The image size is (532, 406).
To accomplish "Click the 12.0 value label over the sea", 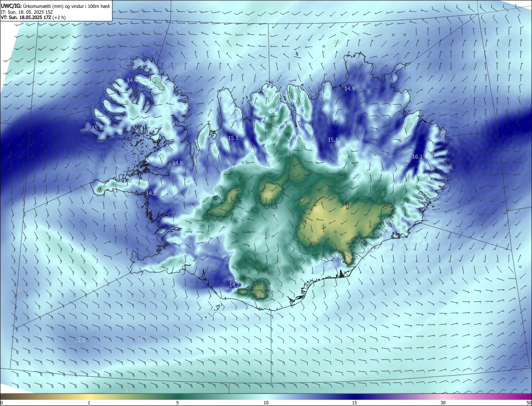I will point(80,340).
